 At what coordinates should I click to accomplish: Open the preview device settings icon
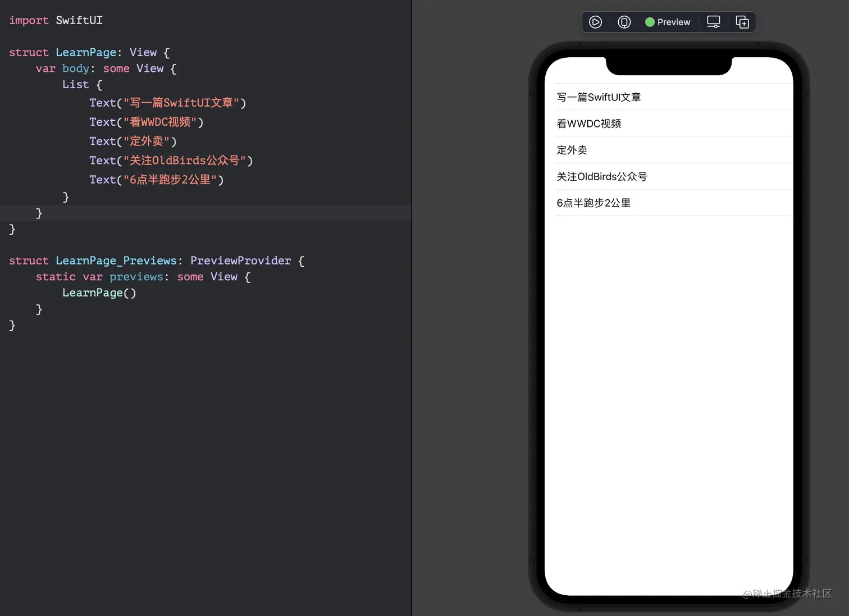(713, 22)
